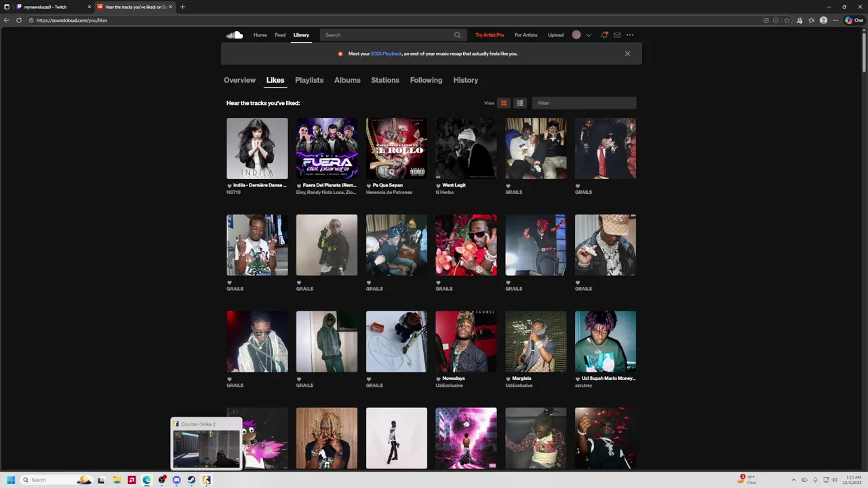Open Herencia de Patrones artist link

pyautogui.click(x=389, y=192)
